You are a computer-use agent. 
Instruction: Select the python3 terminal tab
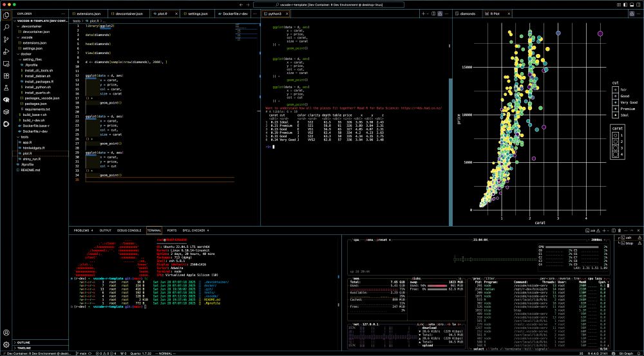pos(276,14)
